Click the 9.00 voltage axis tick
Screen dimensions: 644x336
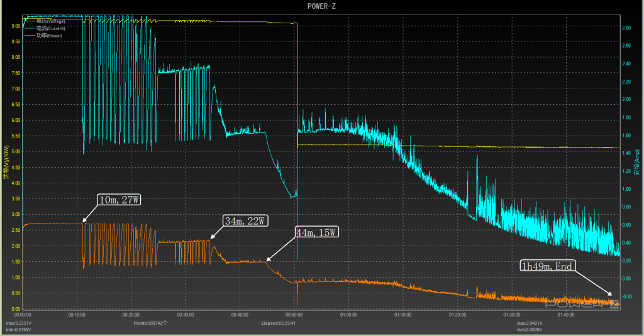point(16,26)
